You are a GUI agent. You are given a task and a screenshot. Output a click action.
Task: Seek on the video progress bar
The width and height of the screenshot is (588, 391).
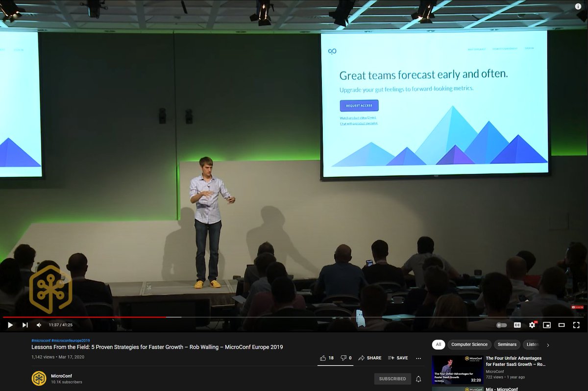pyautogui.click(x=294, y=317)
